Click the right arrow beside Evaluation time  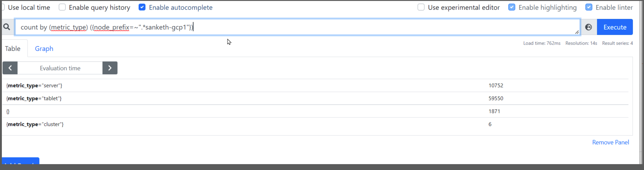(x=110, y=68)
